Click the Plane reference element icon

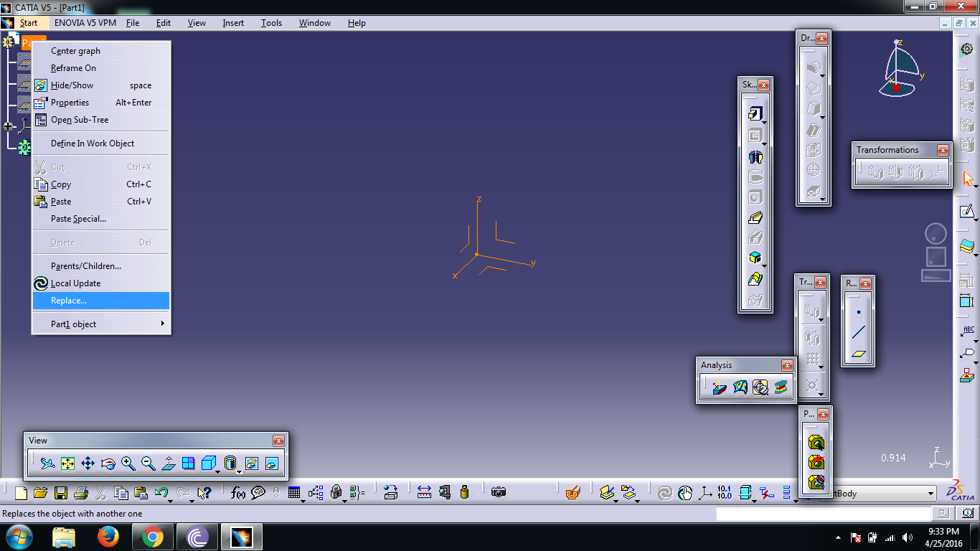click(859, 353)
